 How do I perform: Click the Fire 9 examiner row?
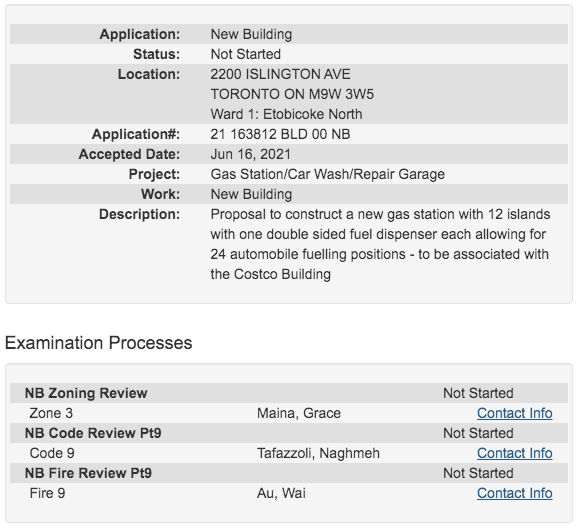(289, 493)
